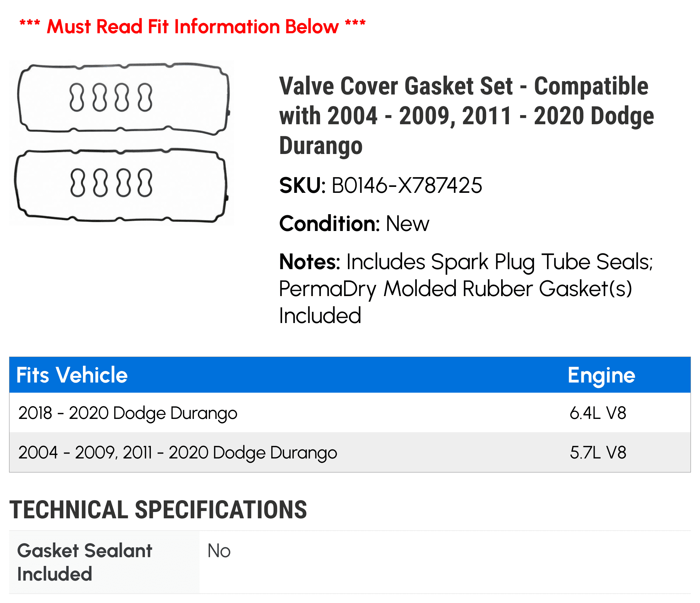Click the No value for Gasket Sealant
This screenshot has height=603, width=700.
point(219,551)
